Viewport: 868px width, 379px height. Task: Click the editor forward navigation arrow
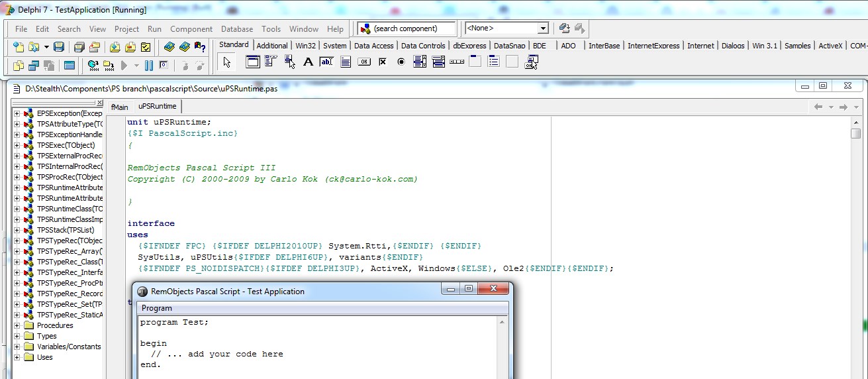[844, 107]
